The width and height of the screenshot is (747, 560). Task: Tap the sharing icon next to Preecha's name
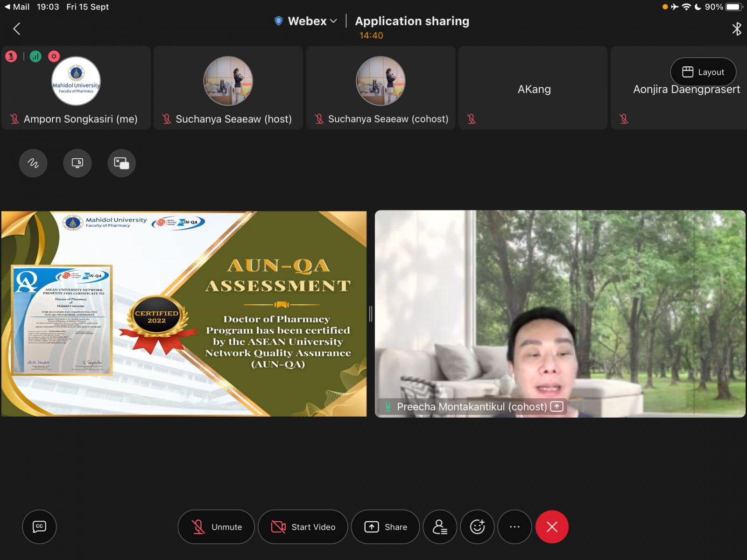click(x=557, y=406)
